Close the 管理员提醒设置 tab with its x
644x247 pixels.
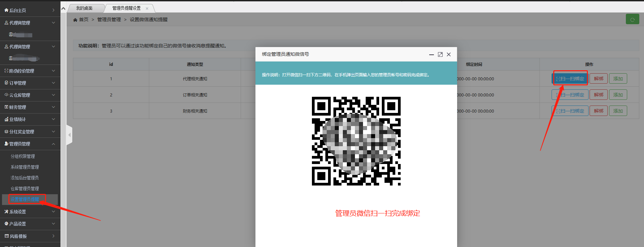[147, 8]
